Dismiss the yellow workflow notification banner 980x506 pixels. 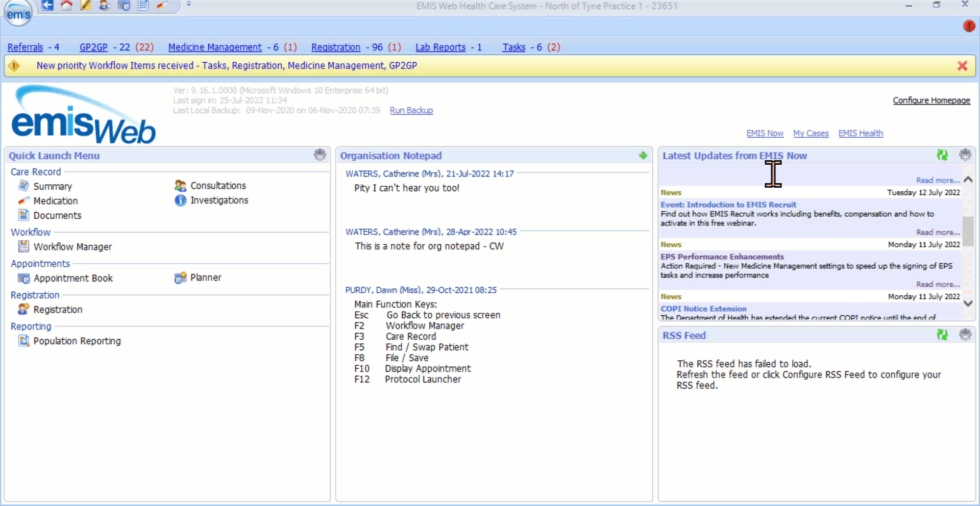(962, 66)
